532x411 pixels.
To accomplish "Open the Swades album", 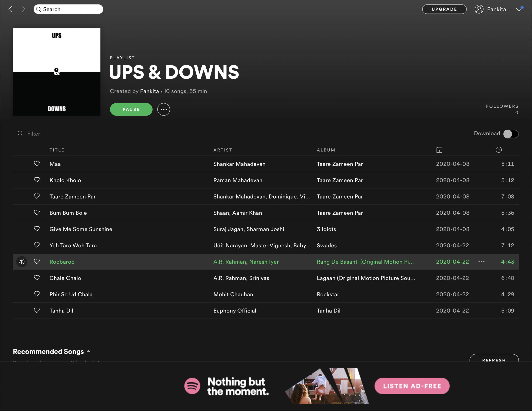I will (327, 245).
